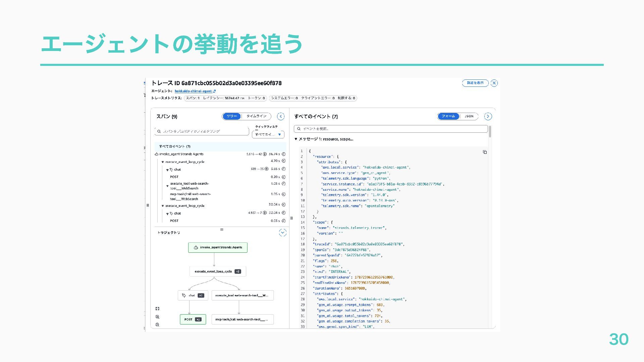Click the POST ×2 trajectory node

[193, 319]
